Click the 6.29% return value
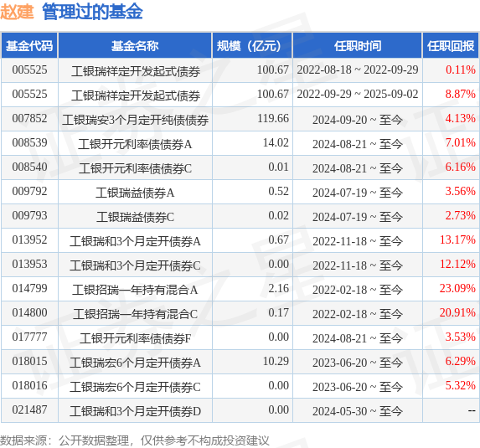Viewport: 480px width, 448px height. tap(461, 362)
